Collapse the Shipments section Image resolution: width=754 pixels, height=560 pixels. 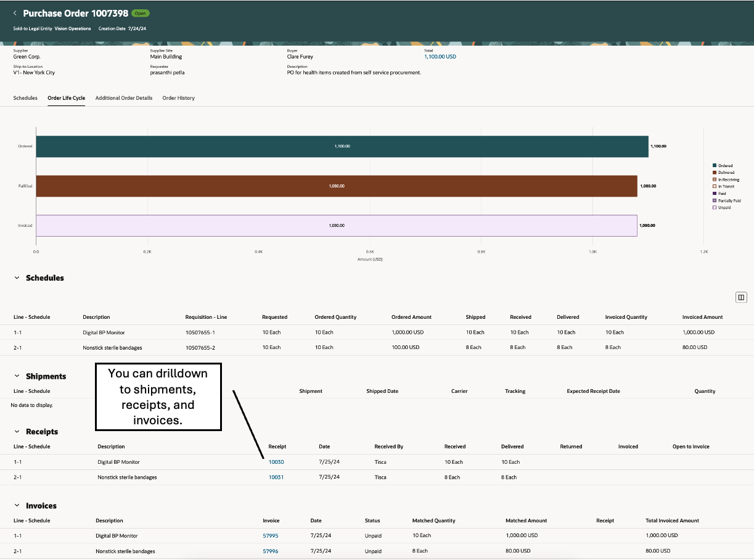(x=17, y=376)
